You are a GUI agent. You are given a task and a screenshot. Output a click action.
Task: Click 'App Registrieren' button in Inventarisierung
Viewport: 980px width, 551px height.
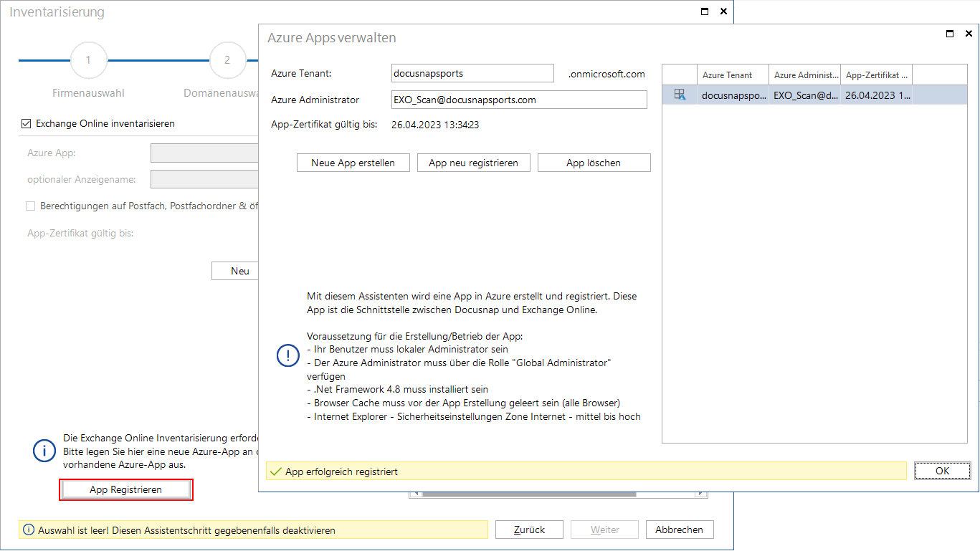click(126, 489)
